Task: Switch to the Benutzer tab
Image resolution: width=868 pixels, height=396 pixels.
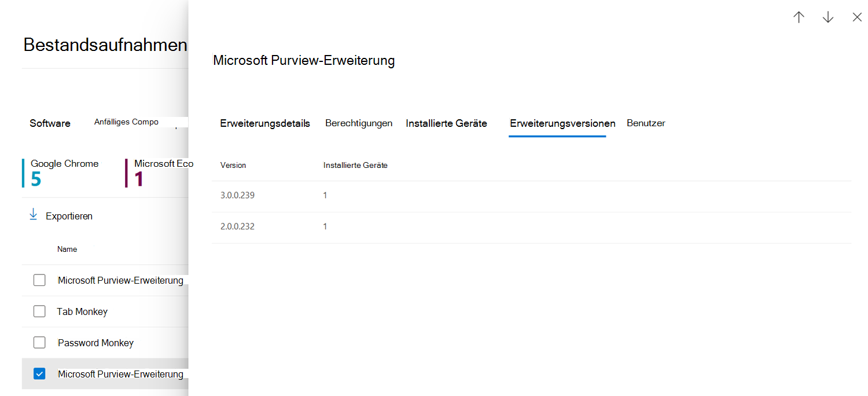Action: [646, 123]
